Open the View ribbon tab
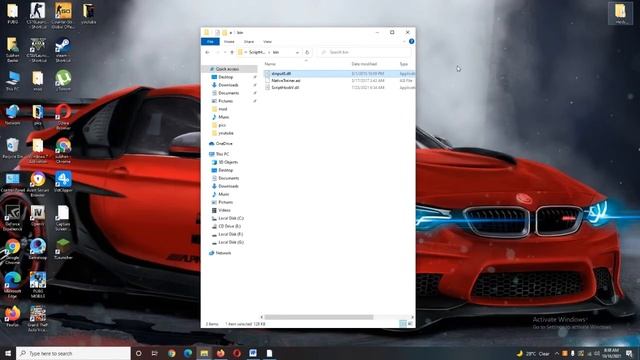 (x=267, y=42)
